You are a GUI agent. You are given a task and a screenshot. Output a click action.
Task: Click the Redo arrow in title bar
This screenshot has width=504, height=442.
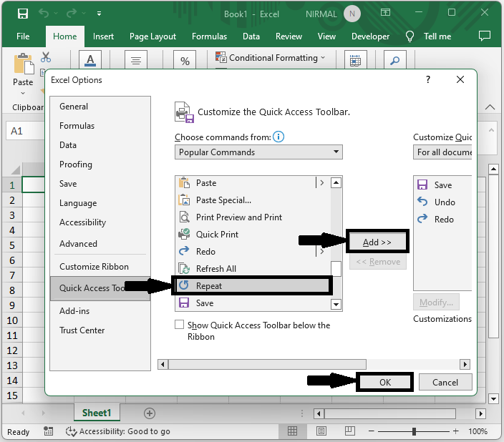pyautogui.click(x=72, y=13)
